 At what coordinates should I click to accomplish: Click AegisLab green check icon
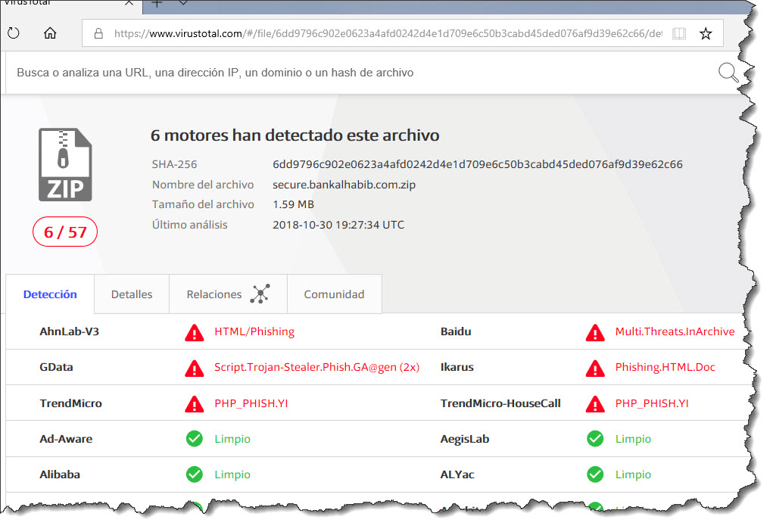595,438
